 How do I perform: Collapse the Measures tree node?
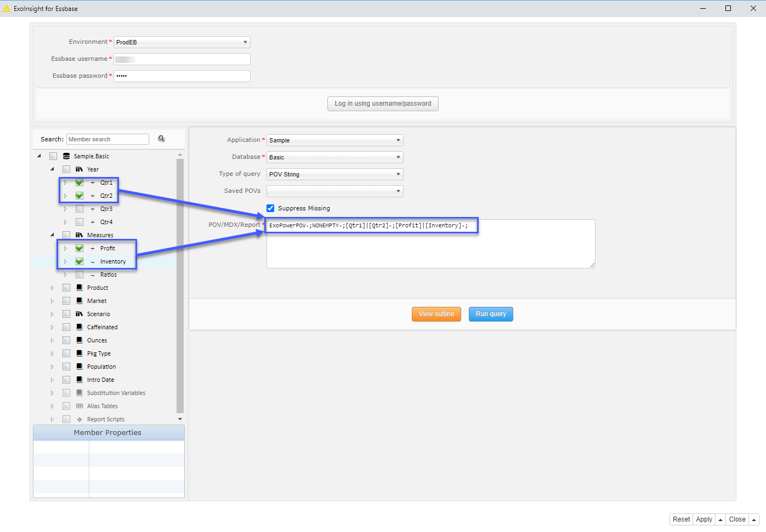pos(52,234)
